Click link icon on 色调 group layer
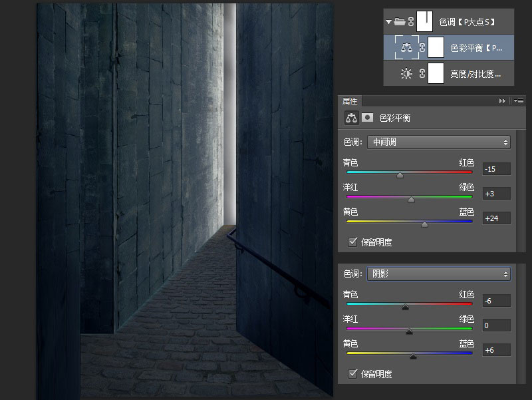This screenshot has width=532, height=400. 411,22
